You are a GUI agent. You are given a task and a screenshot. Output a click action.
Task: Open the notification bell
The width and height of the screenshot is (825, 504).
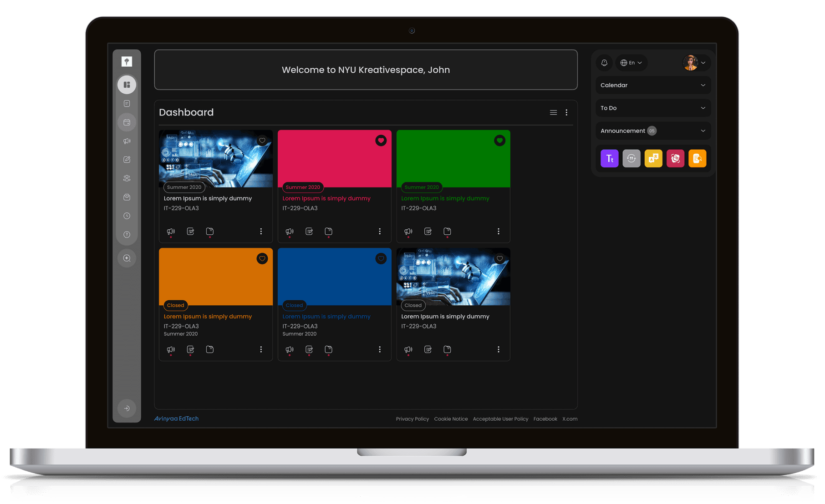click(x=604, y=63)
